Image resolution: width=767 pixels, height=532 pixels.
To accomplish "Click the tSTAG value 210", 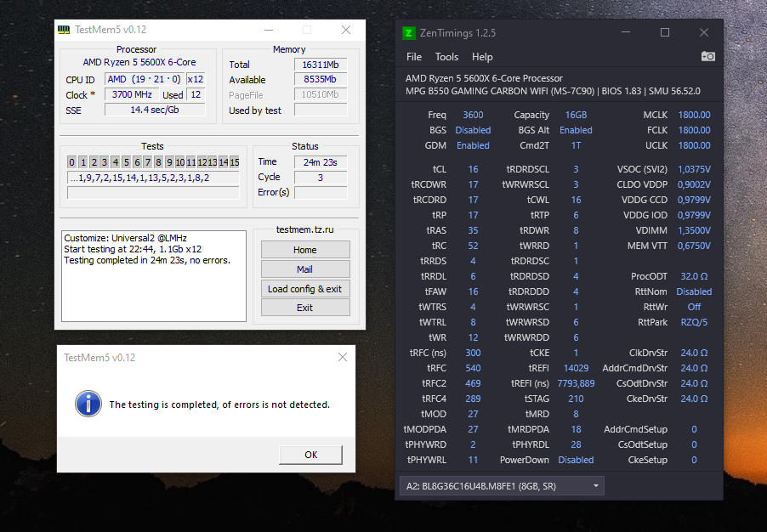I will coord(576,399).
